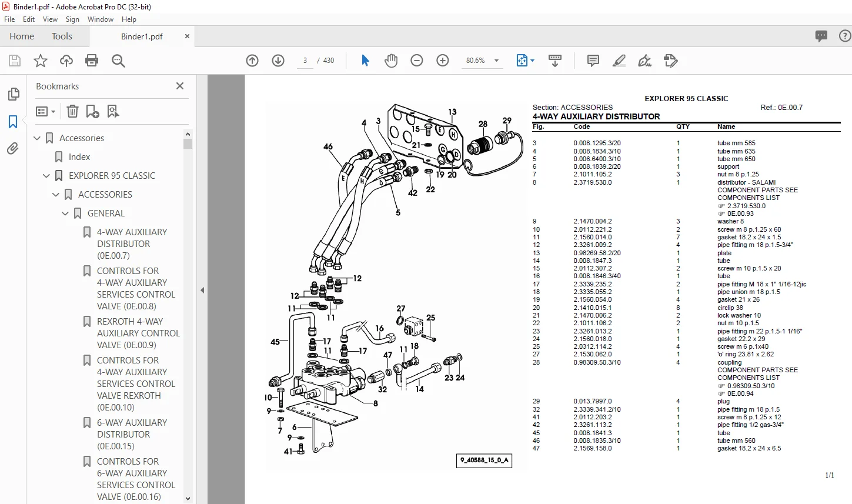Save the file with the floppy disk icon
Viewport: 852px width, 504px height.
pos(15,61)
